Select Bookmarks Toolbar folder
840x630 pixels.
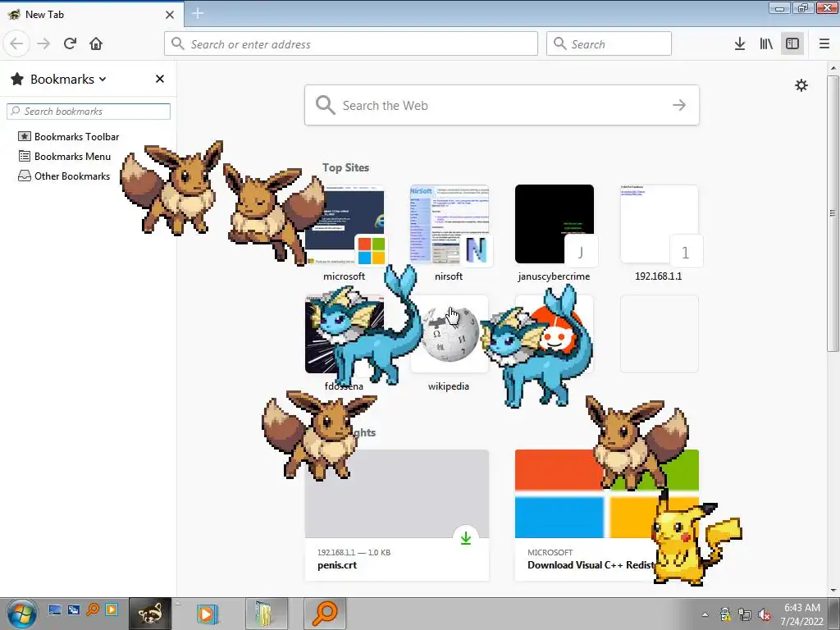tap(69, 137)
